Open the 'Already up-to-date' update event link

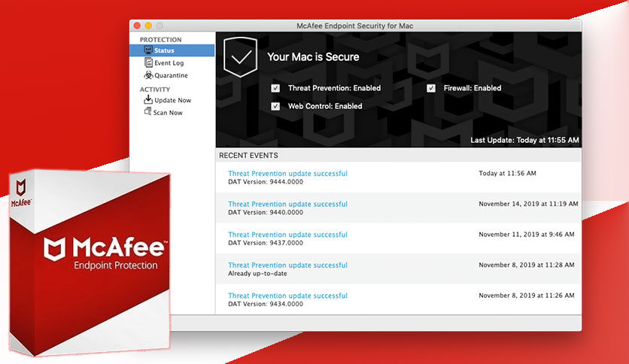click(287, 265)
